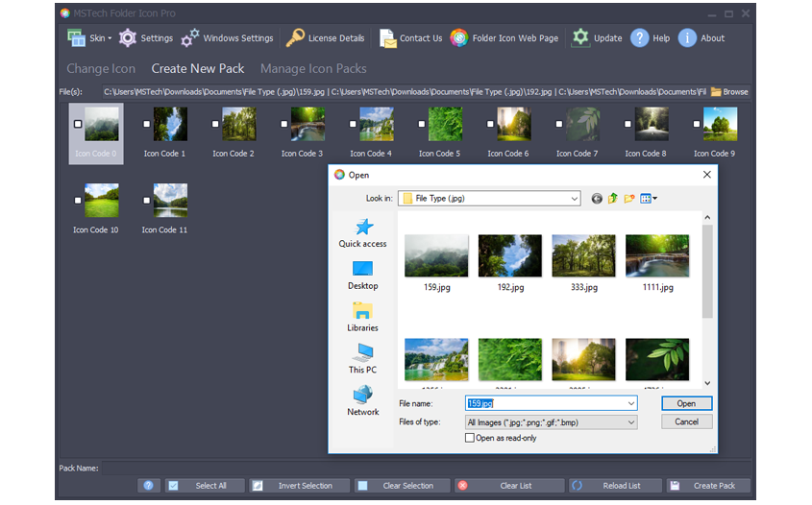The height and width of the screenshot is (505, 812).
Task: Click the Create Pack button
Action: (x=708, y=486)
